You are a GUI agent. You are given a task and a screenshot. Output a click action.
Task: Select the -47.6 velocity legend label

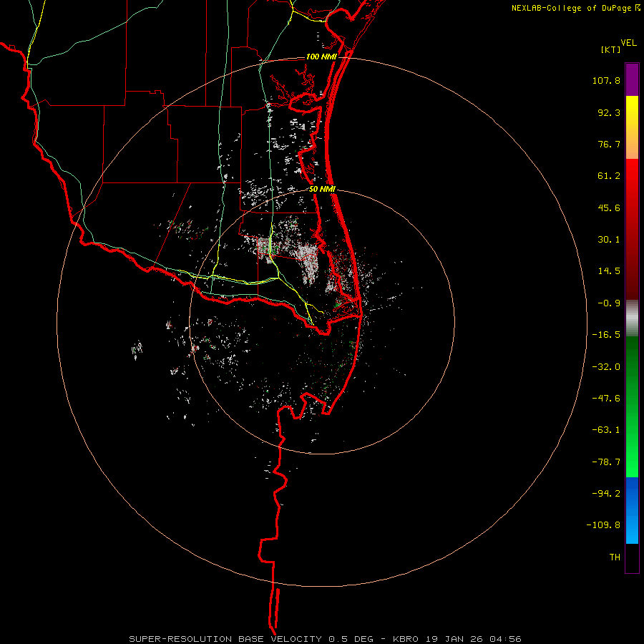(x=606, y=399)
